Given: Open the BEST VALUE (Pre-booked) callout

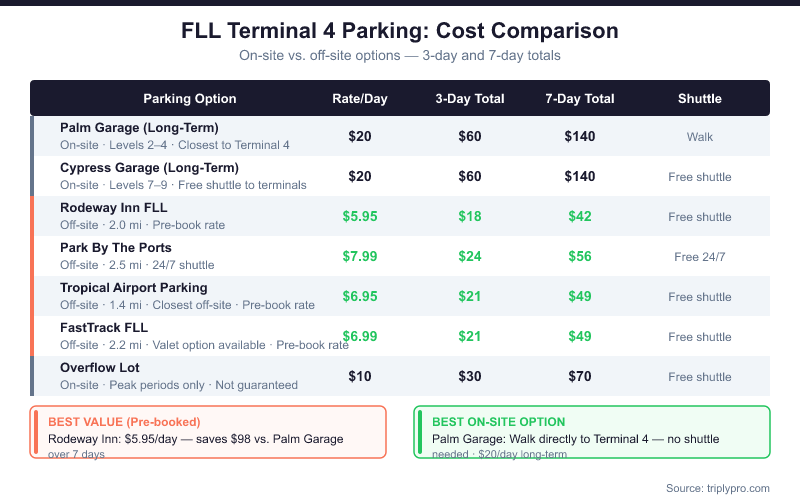Looking at the screenshot, I should 208,431.
